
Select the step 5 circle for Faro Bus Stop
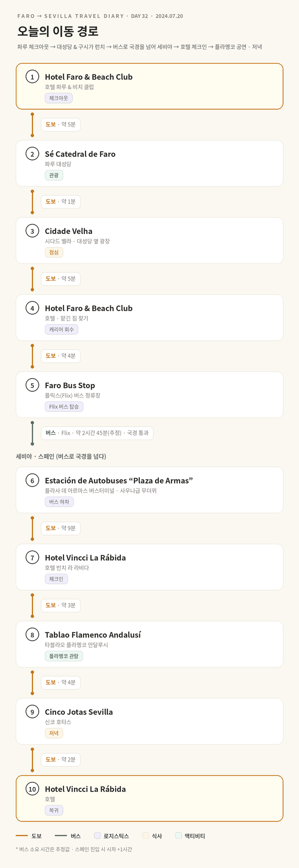[x=32, y=385]
